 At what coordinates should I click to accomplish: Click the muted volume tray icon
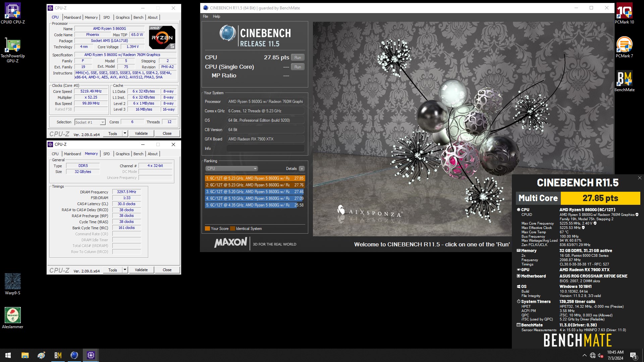point(601,355)
